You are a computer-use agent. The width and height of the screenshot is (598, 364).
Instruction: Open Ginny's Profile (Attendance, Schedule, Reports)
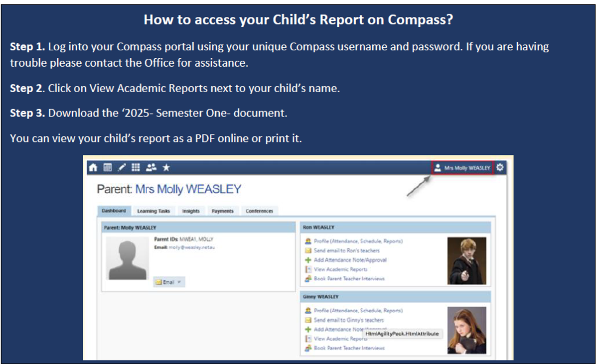click(x=358, y=310)
